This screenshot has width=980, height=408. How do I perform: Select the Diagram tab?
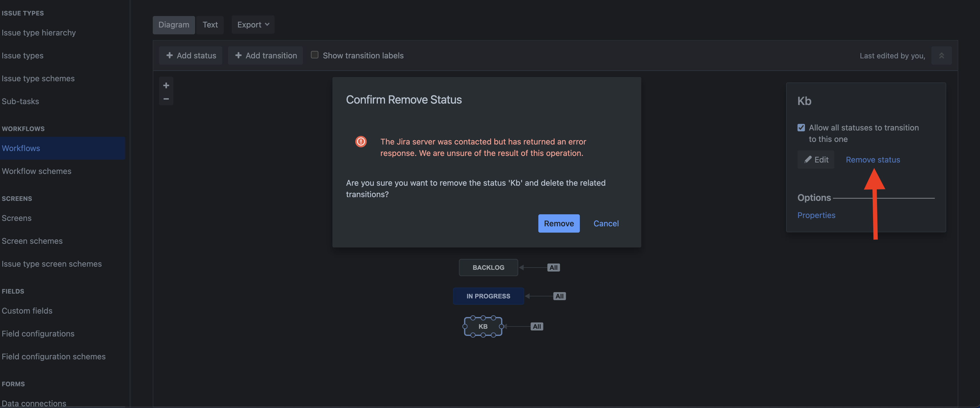[174, 25]
